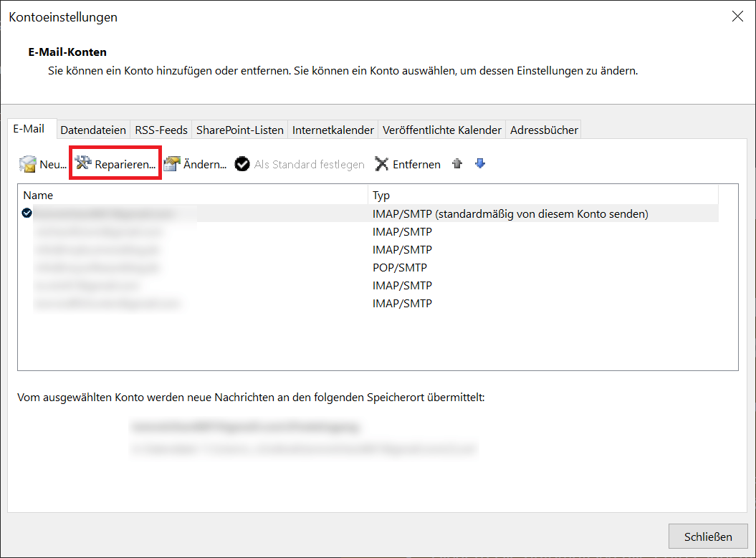Viewport: 756px width, 558px height.
Task: Click the Ändern... edit account icon
Action: tap(172, 164)
